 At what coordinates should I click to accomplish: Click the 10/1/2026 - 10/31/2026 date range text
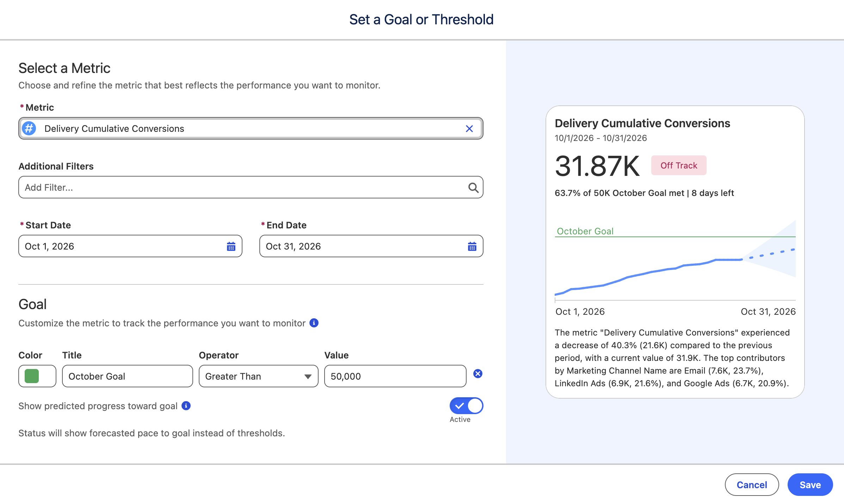[x=601, y=138]
